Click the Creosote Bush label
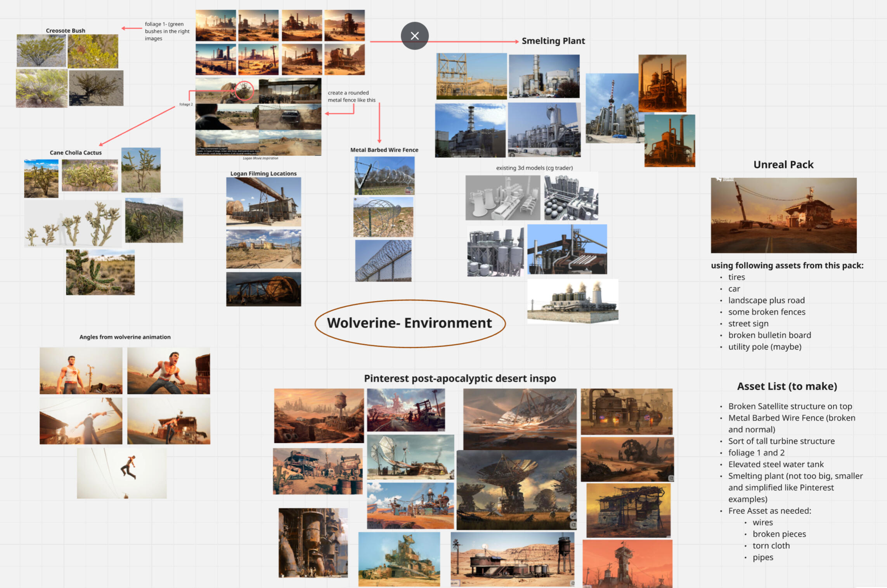 tap(65, 30)
